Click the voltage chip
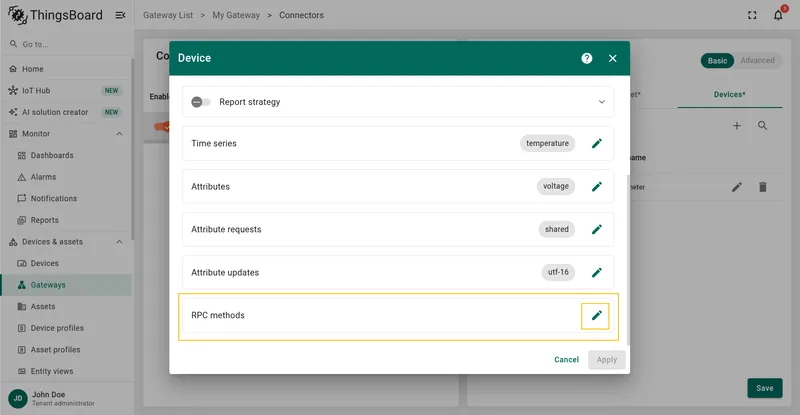The height and width of the screenshot is (415, 800). coord(556,186)
